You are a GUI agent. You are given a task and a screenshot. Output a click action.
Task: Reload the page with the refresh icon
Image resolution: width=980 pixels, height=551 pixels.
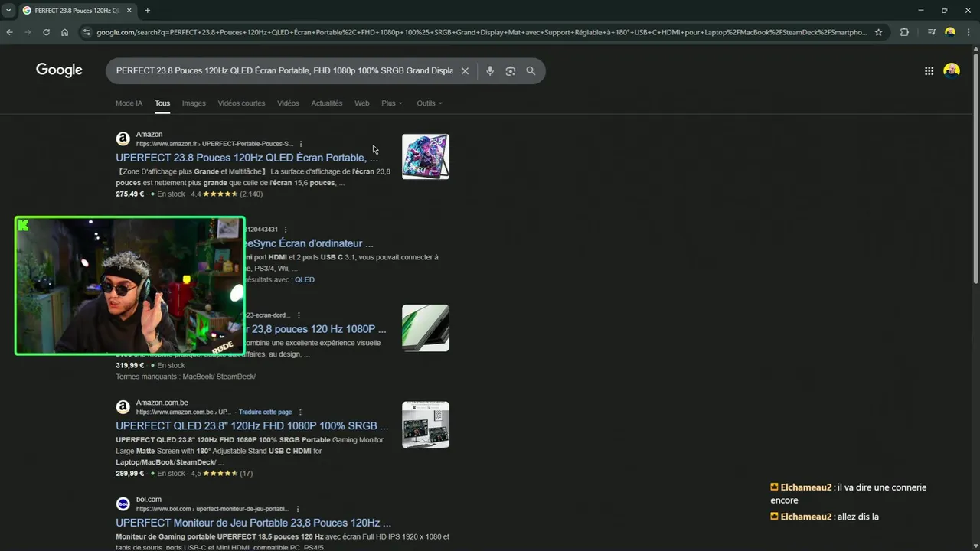pyautogui.click(x=46, y=32)
